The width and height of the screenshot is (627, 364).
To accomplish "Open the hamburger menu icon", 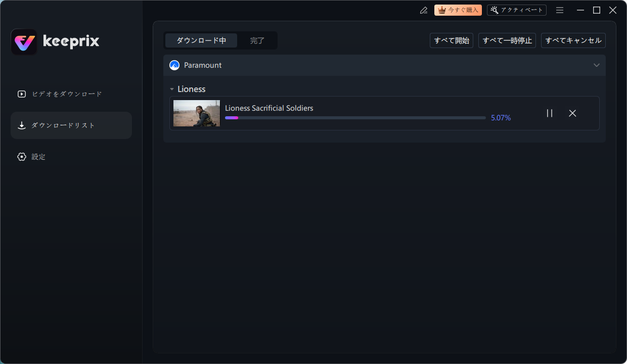I will pyautogui.click(x=560, y=10).
